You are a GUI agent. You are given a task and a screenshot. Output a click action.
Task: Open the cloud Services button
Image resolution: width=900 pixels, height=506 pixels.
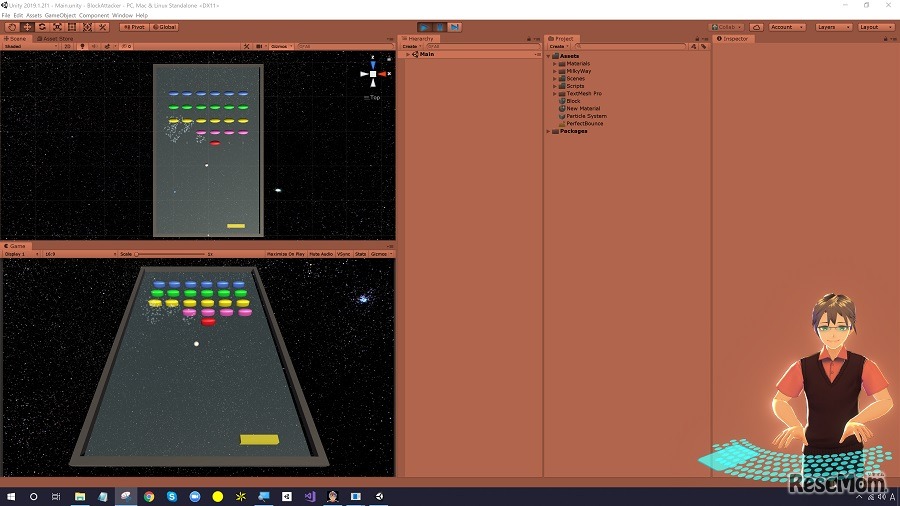756,27
